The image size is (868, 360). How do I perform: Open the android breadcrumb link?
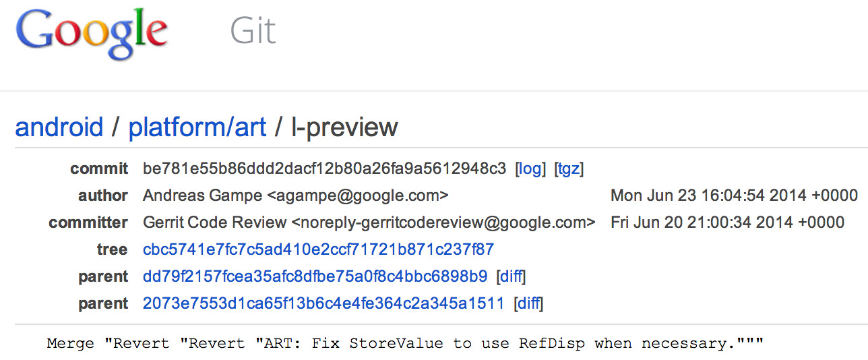coord(59,127)
